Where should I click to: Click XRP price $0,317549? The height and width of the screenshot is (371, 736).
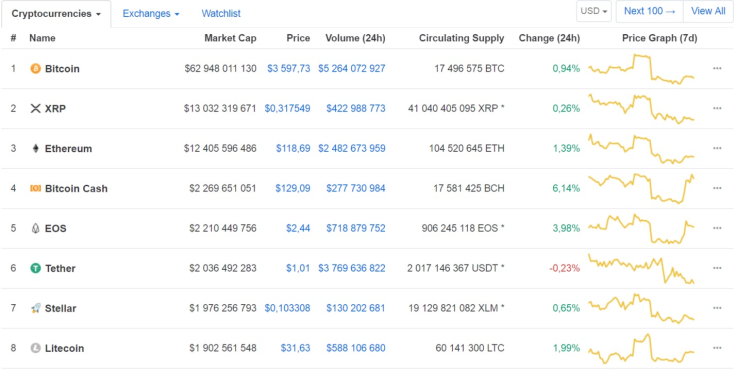tap(287, 108)
